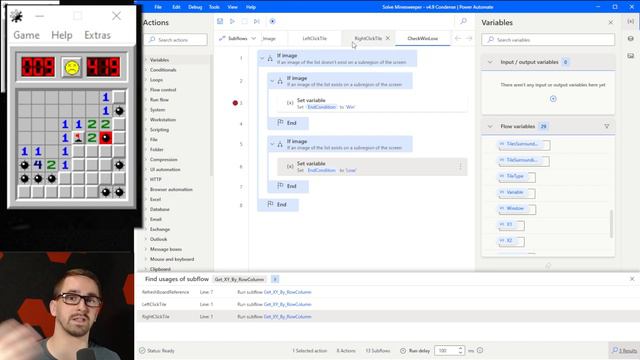Open Get_XY_By_RowColumn link in RefreshBoardReference row
Image resolution: width=640 pixels, height=360 pixels.
tap(287, 292)
